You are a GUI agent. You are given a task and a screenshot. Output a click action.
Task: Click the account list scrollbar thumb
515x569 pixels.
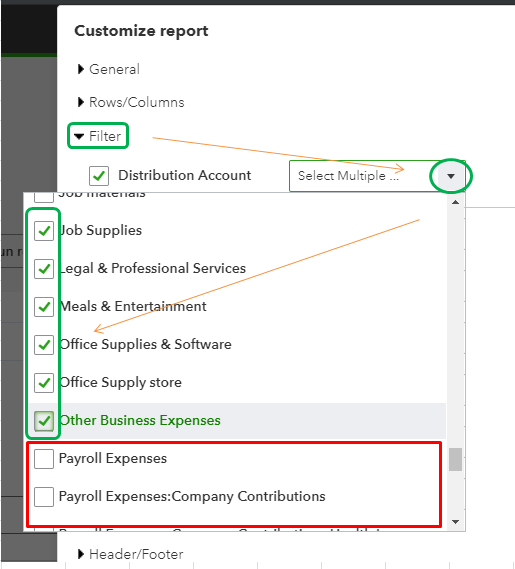click(x=455, y=459)
